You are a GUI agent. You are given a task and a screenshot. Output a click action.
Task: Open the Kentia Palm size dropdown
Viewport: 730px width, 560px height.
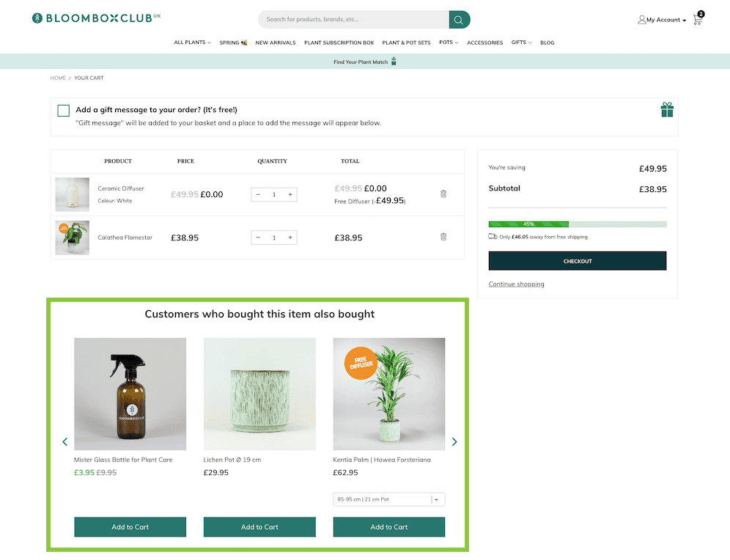coord(388,499)
